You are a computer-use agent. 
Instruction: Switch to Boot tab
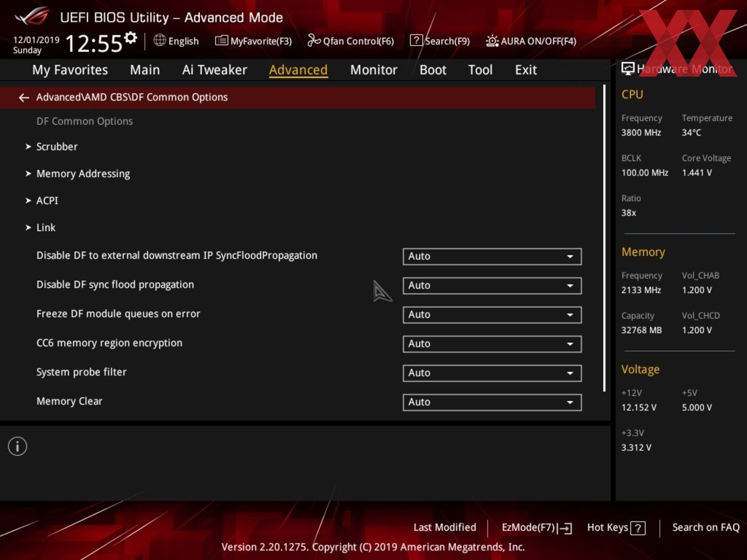(433, 70)
